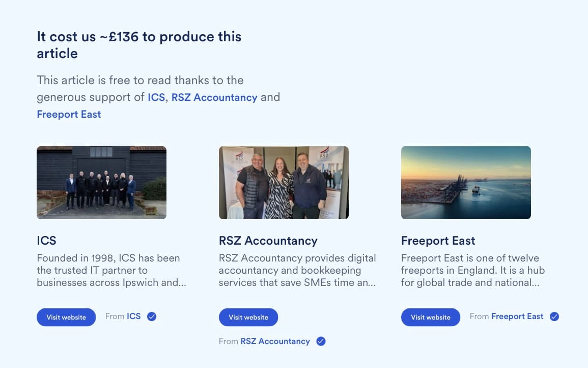This screenshot has height=368, width=588.
Task: Follow the Freeport East link in intro paragraph
Action: (69, 114)
